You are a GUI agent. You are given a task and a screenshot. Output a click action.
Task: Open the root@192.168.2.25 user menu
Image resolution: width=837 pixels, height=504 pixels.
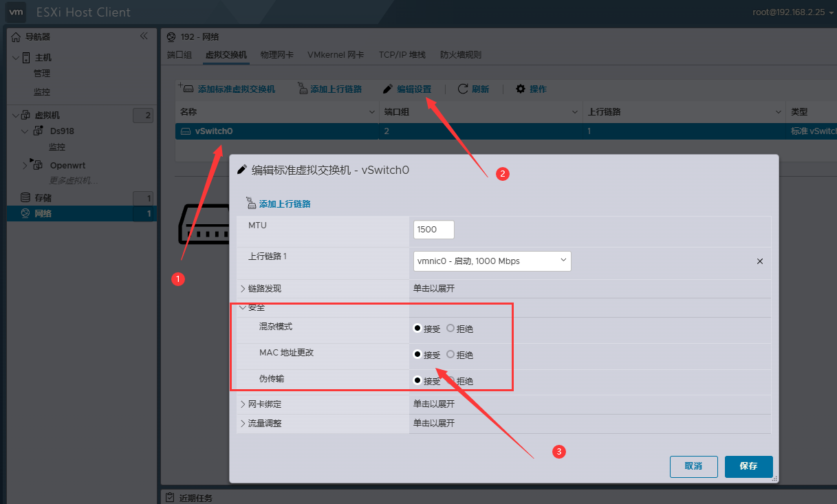click(x=793, y=12)
